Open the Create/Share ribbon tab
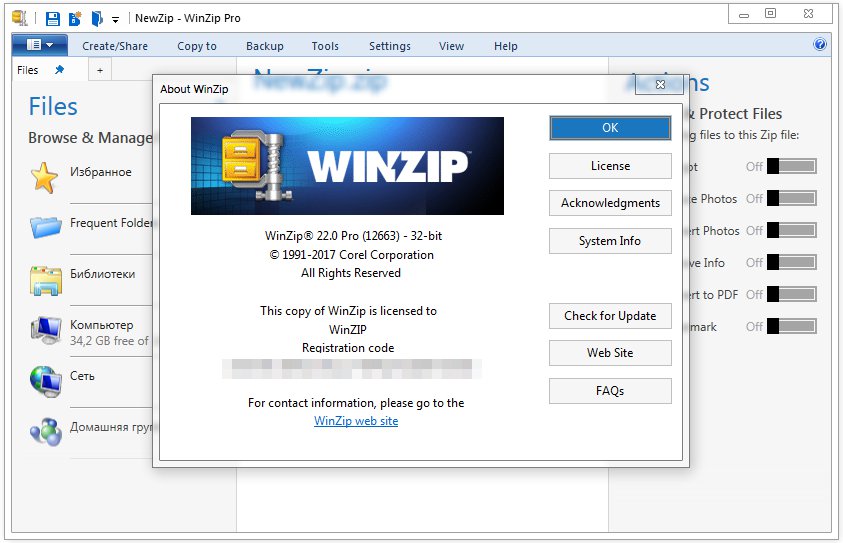This screenshot has width=843, height=543. coord(115,46)
